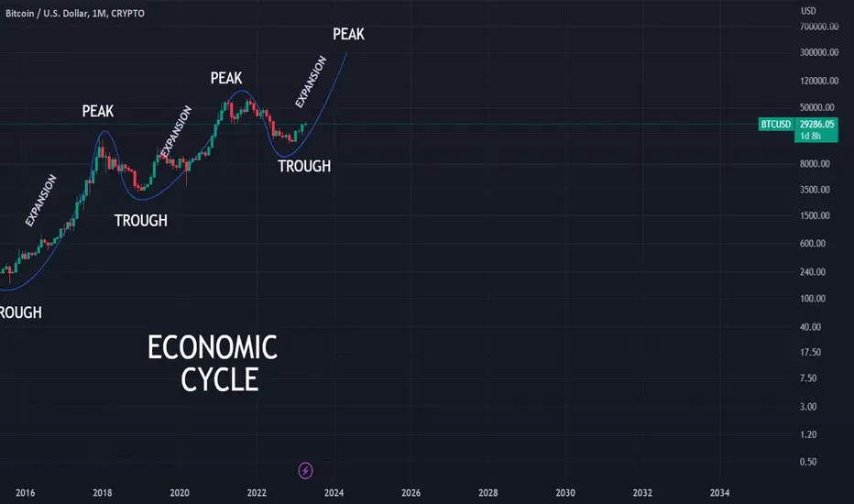Click the USD currency label on the price axis
The width and height of the screenshot is (854, 504).
pyautogui.click(x=808, y=11)
